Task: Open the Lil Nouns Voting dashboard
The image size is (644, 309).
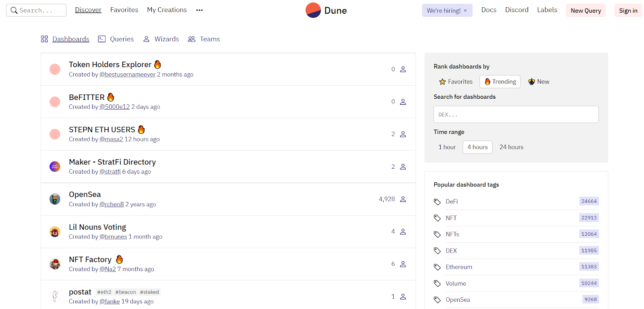Action: pos(97,227)
